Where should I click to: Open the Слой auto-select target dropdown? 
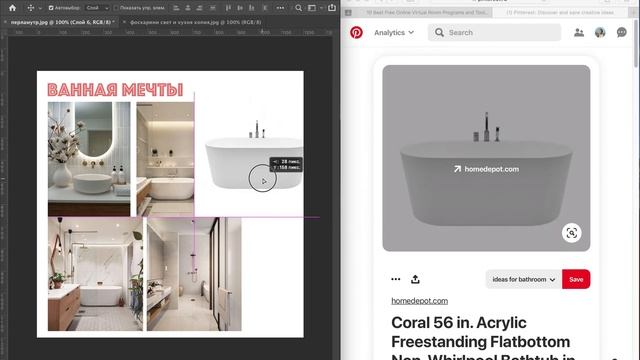[x=97, y=8]
